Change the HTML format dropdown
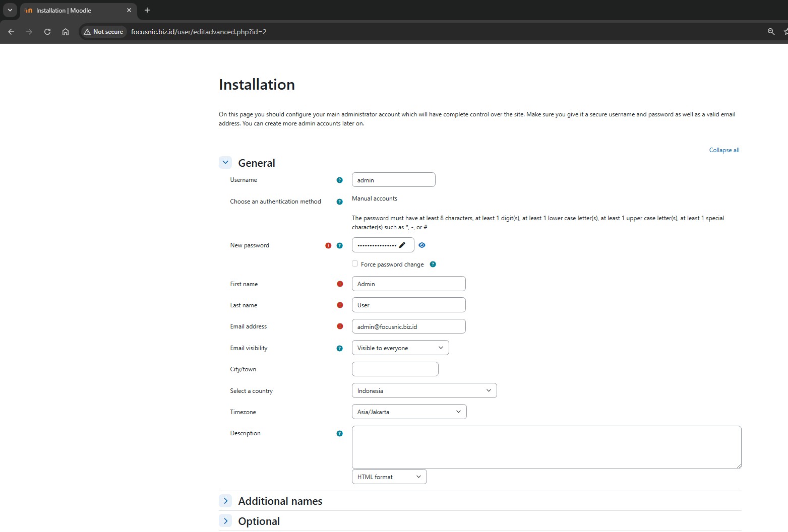788x532 pixels. pos(389,477)
